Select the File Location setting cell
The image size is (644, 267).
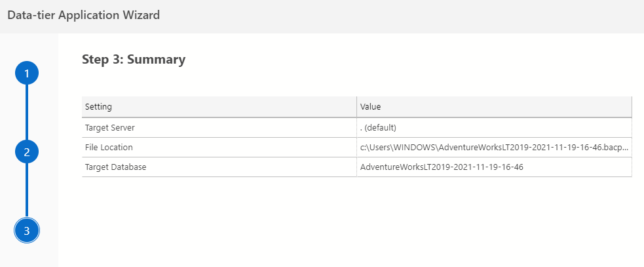point(109,147)
